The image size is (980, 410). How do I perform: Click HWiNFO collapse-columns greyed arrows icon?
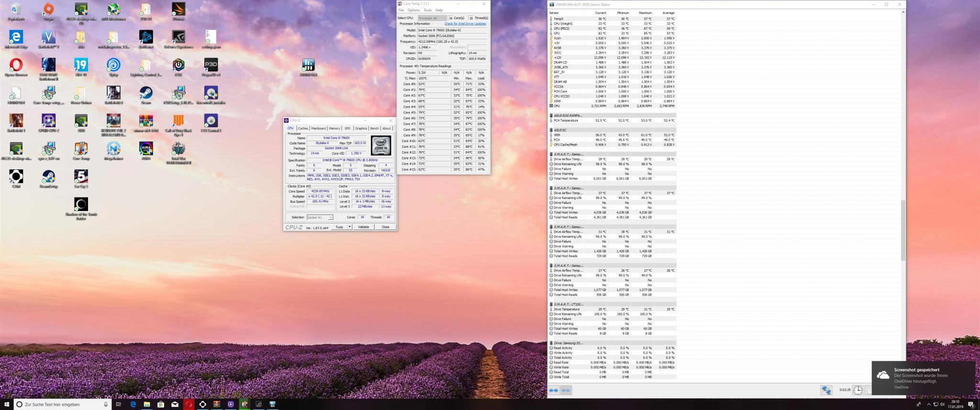point(566,390)
